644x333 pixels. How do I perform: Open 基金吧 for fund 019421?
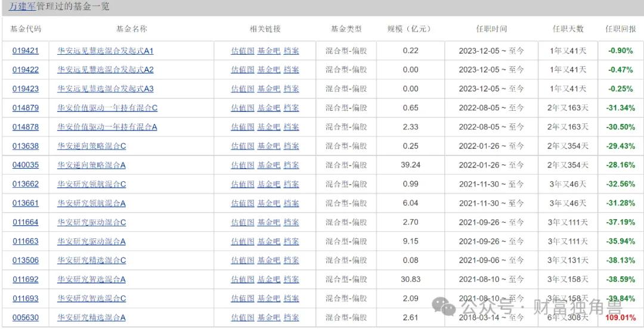(x=269, y=51)
